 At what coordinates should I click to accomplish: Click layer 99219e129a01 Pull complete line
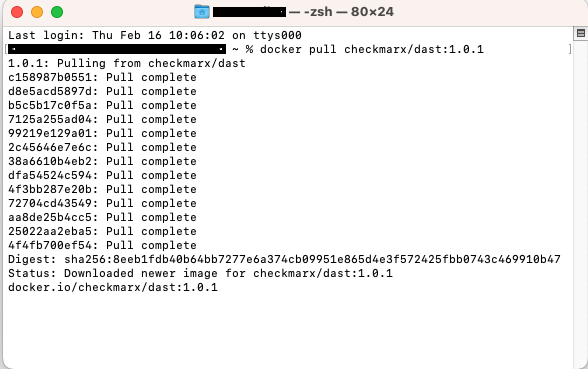[x=102, y=133]
